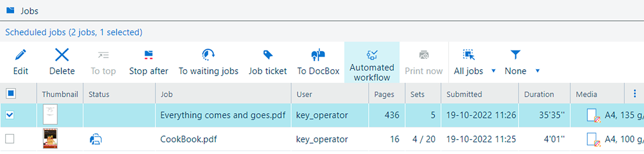Click the printing status icon for CookBook.pdf
Screen dimensions: 644x154
(x=96, y=139)
